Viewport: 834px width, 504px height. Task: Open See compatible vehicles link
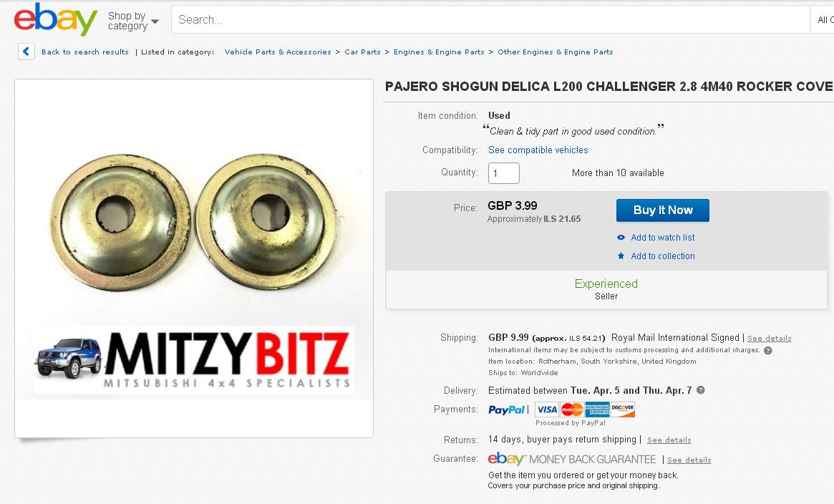tap(538, 150)
